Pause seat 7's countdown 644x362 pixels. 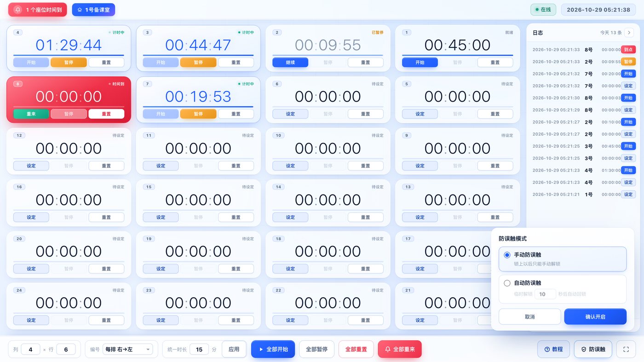pyautogui.click(x=198, y=114)
